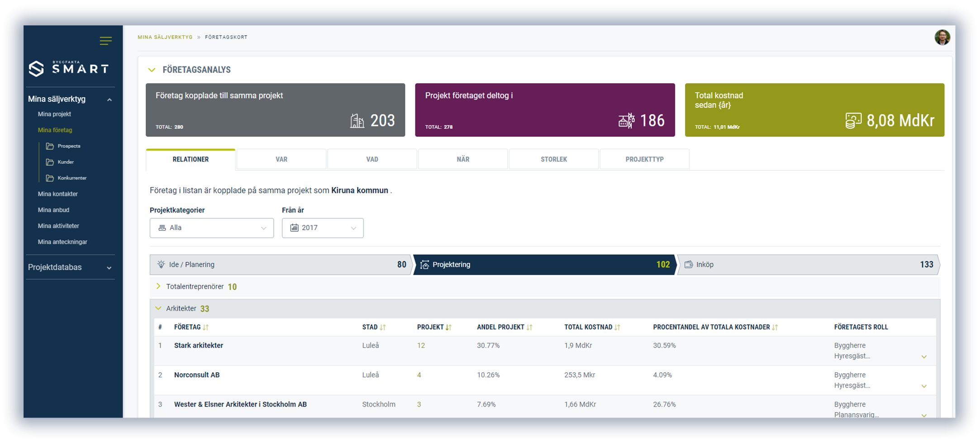This screenshot has height=442, width=980.
Task: Switch to Relationer tab
Action: tap(190, 159)
